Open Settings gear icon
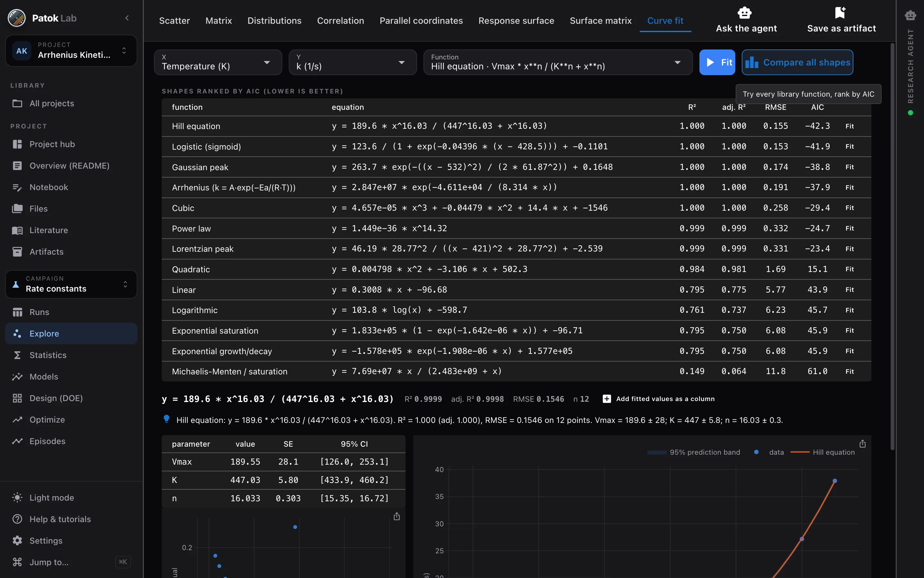This screenshot has height=578, width=924. point(17,540)
